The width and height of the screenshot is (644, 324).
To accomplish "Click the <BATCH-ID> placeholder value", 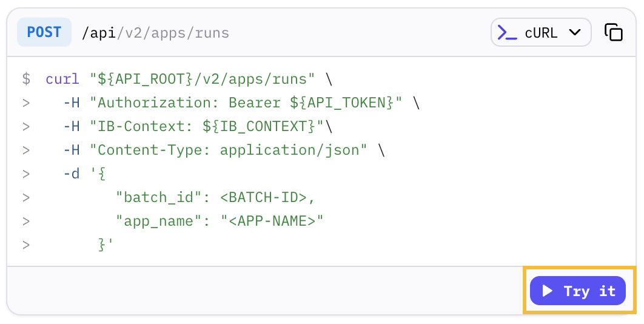I will point(267,197).
